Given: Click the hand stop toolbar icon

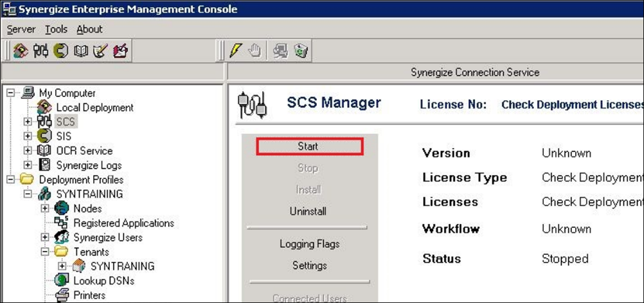Looking at the screenshot, I should pos(255,51).
